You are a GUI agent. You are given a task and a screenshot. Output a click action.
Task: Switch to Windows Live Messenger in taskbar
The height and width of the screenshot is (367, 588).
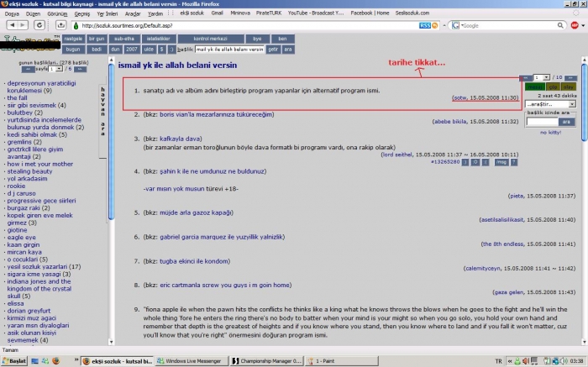pyautogui.click(x=192, y=361)
